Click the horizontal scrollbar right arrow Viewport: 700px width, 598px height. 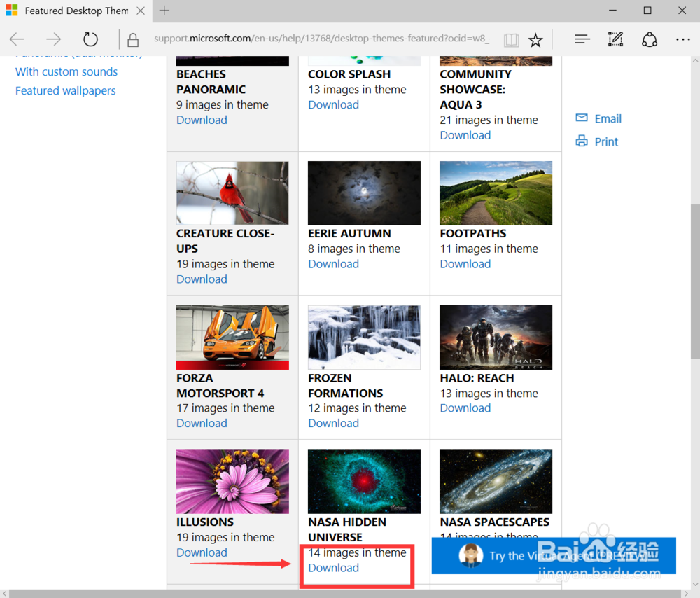coord(686,594)
